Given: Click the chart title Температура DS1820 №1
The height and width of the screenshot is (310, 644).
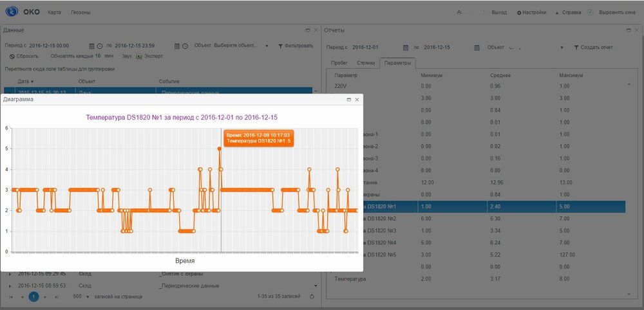Looking at the screenshot, I should coord(182,117).
